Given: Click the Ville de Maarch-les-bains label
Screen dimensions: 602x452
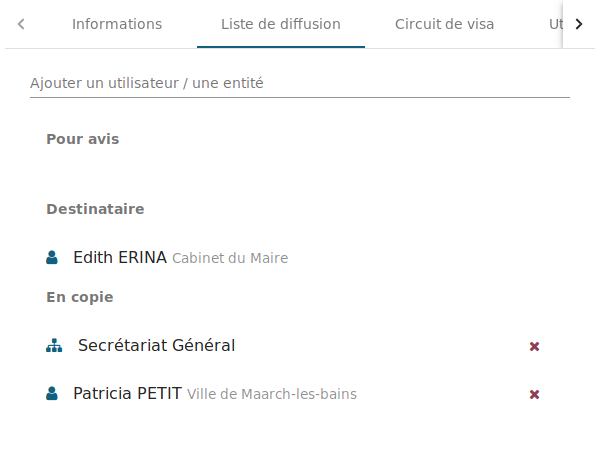Looking at the screenshot, I should coord(272,394).
